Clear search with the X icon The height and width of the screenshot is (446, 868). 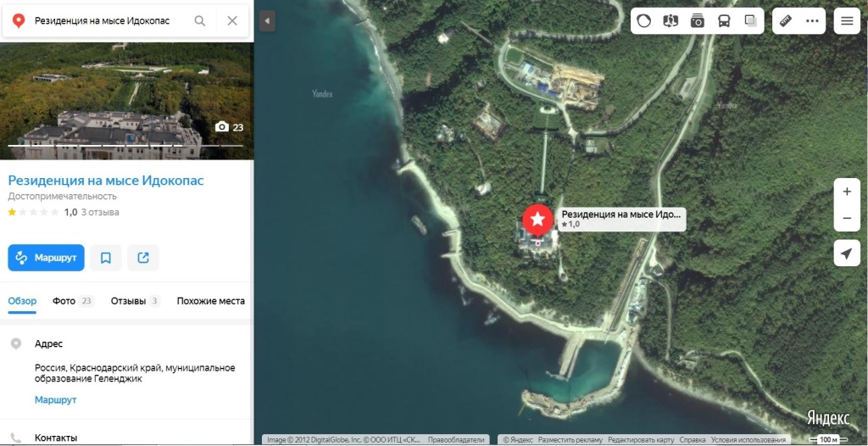232,21
